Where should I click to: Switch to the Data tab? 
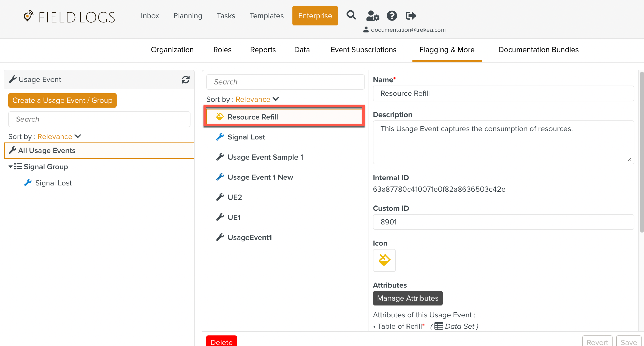(x=302, y=50)
